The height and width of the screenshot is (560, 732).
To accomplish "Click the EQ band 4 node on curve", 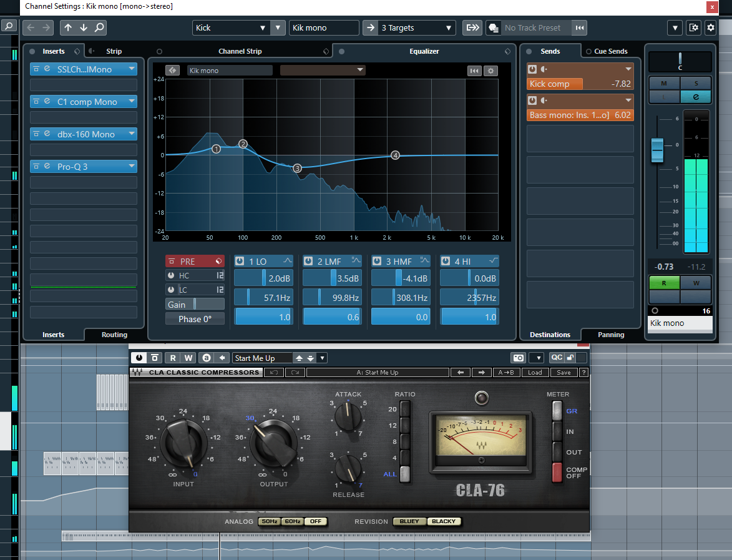I will coord(396,155).
